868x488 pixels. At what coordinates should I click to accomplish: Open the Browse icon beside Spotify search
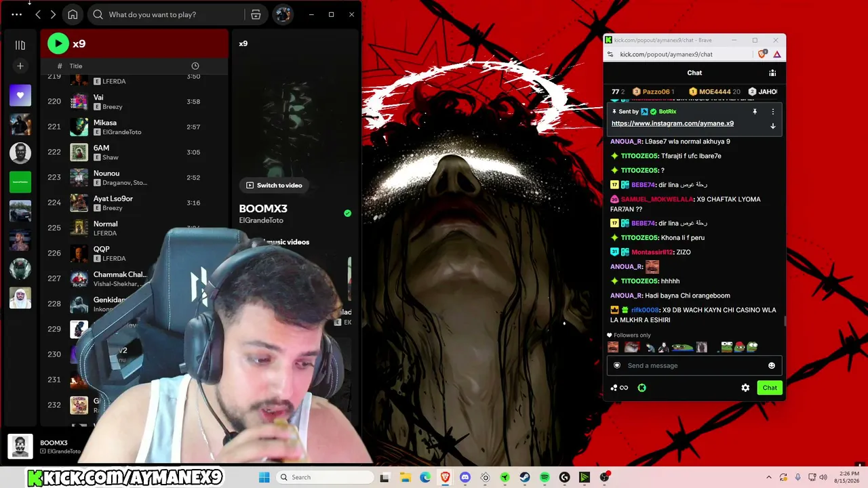(256, 14)
